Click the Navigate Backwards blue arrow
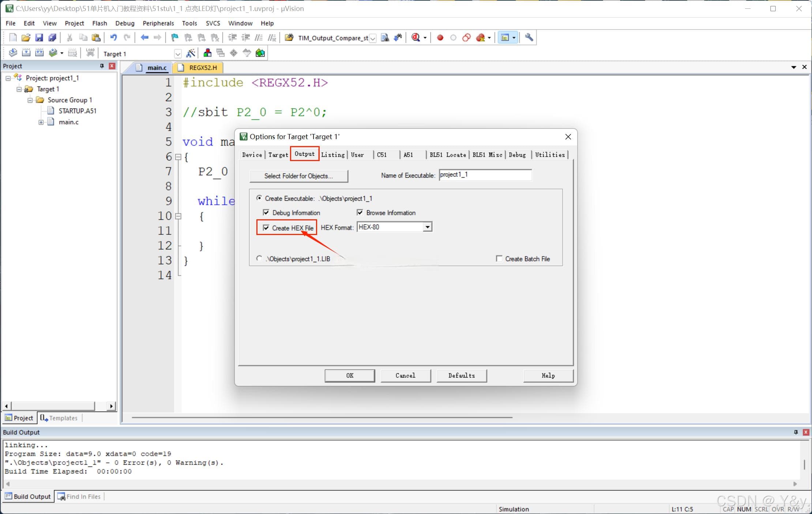 point(144,38)
